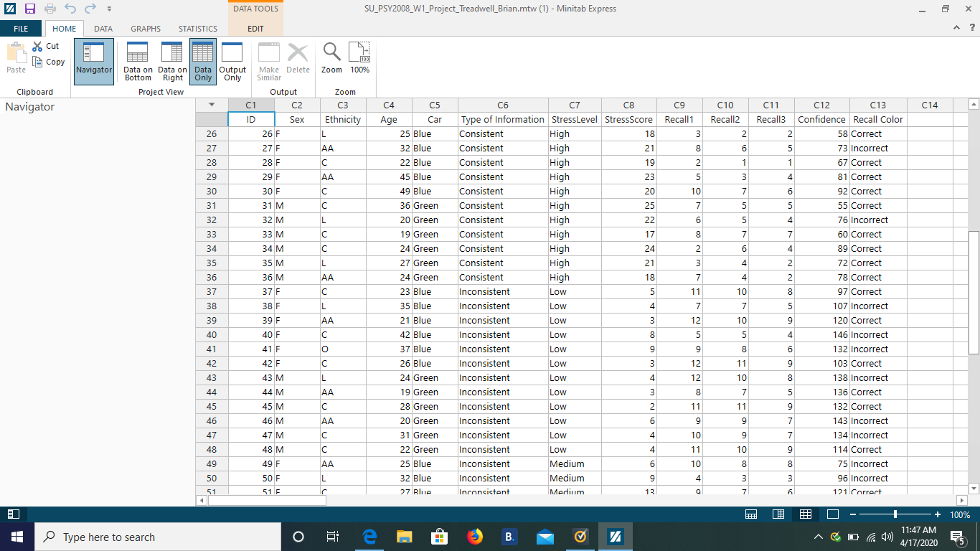Switch to Output Only view

pyautogui.click(x=232, y=61)
